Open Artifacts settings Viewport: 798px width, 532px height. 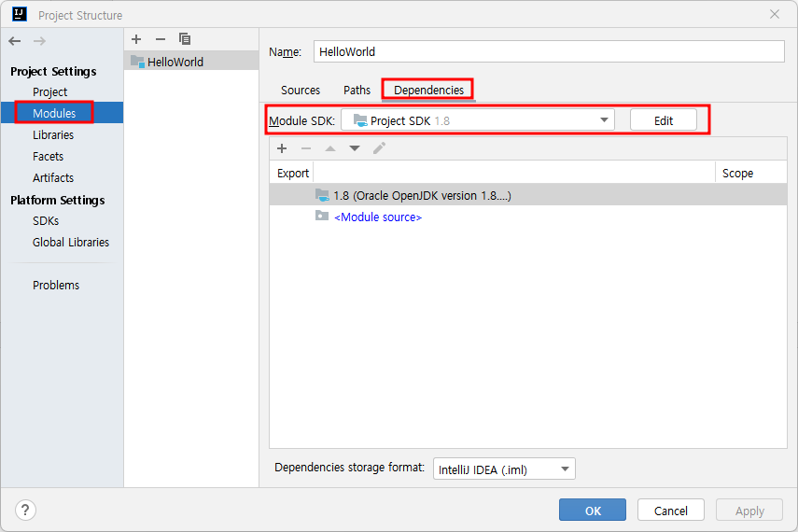53,177
